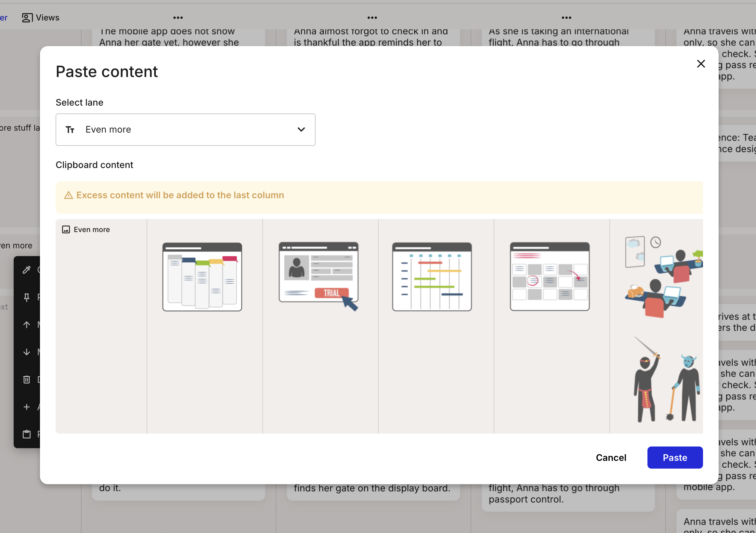The width and height of the screenshot is (756, 533).
Task: Click the pin icon in context menu
Action: click(27, 297)
